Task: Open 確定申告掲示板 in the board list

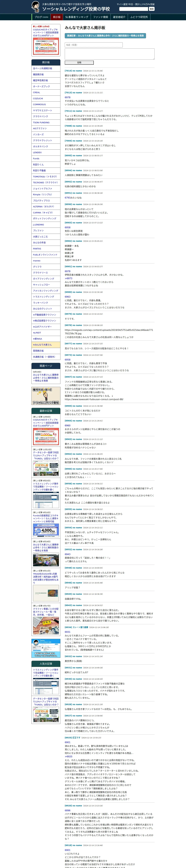Action: [x=46, y=81]
